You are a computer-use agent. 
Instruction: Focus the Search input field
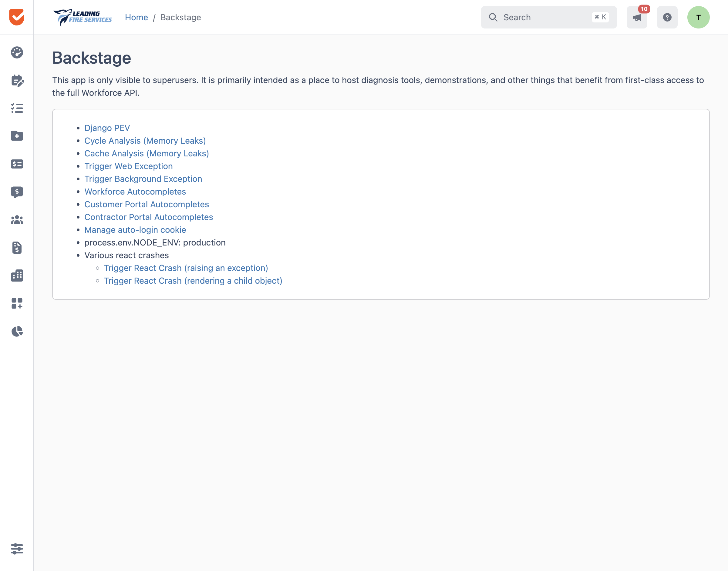[x=549, y=17]
